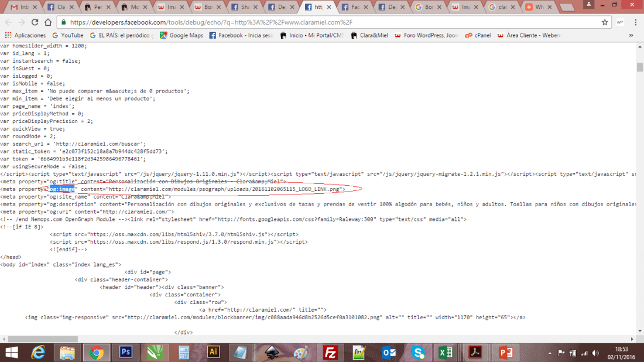Open the YouTube bookmark

pyautogui.click(x=68, y=35)
